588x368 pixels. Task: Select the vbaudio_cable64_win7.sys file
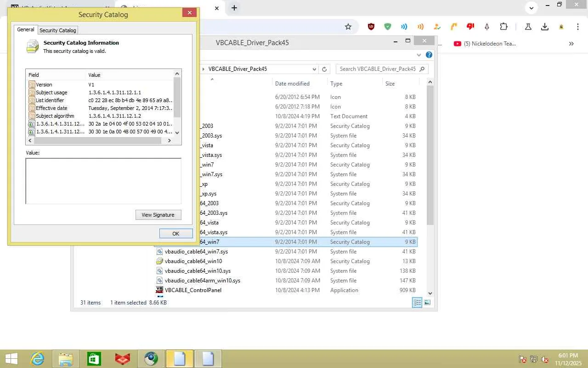click(286, 252)
